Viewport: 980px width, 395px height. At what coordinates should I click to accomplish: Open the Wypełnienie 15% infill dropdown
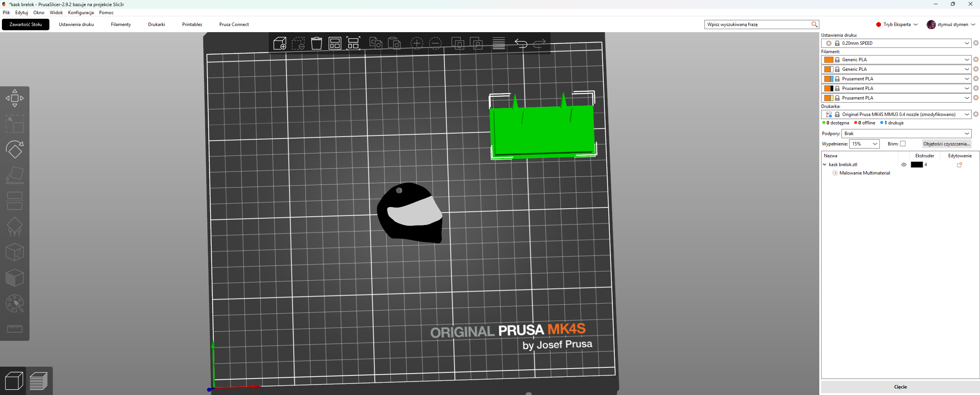click(x=864, y=144)
